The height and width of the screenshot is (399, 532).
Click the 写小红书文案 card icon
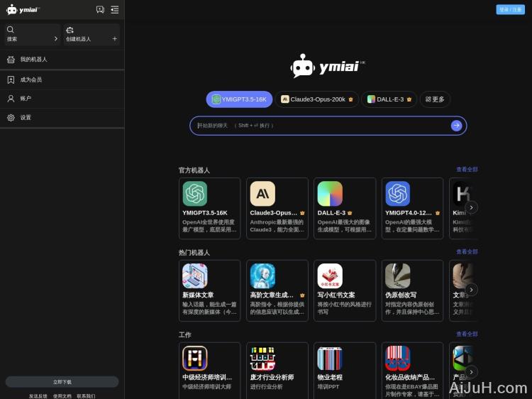(330, 276)
